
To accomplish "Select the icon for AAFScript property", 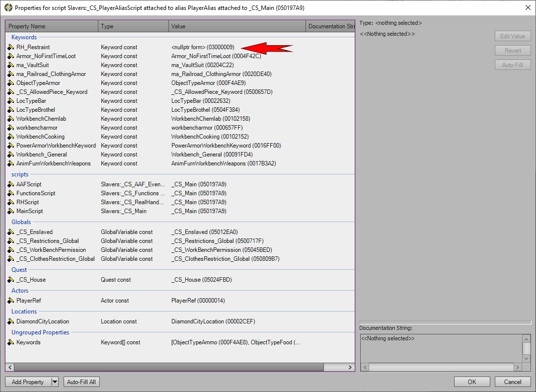I will (10, 184).
